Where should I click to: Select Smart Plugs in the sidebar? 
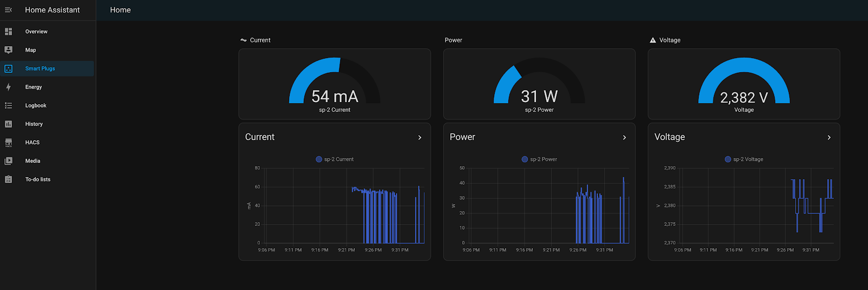tap(47, 68)
